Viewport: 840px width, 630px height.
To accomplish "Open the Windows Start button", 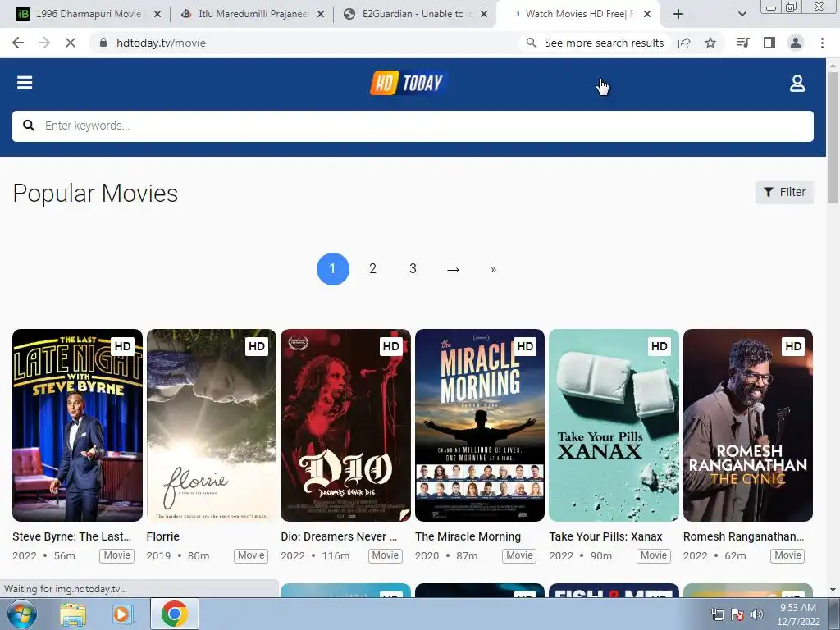I will click(x=21, y=614).
